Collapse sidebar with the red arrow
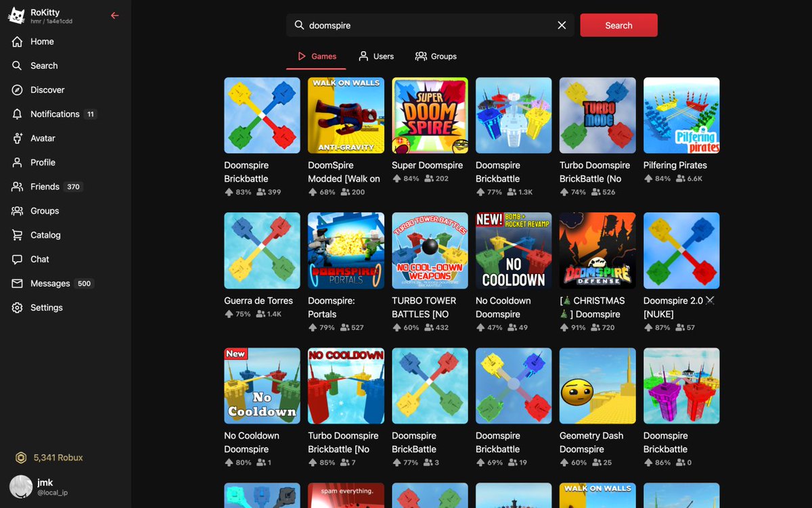Screen dimensions: 812x508 114,16
